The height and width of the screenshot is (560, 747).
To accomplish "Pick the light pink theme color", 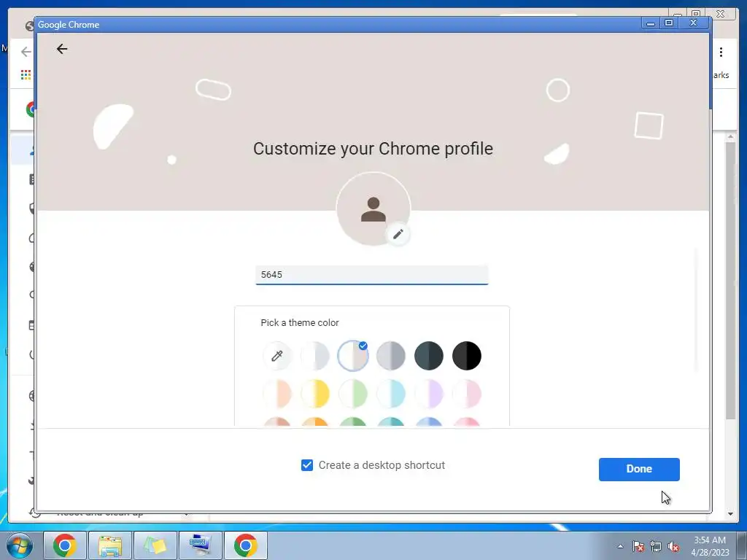I will [467, 394].
